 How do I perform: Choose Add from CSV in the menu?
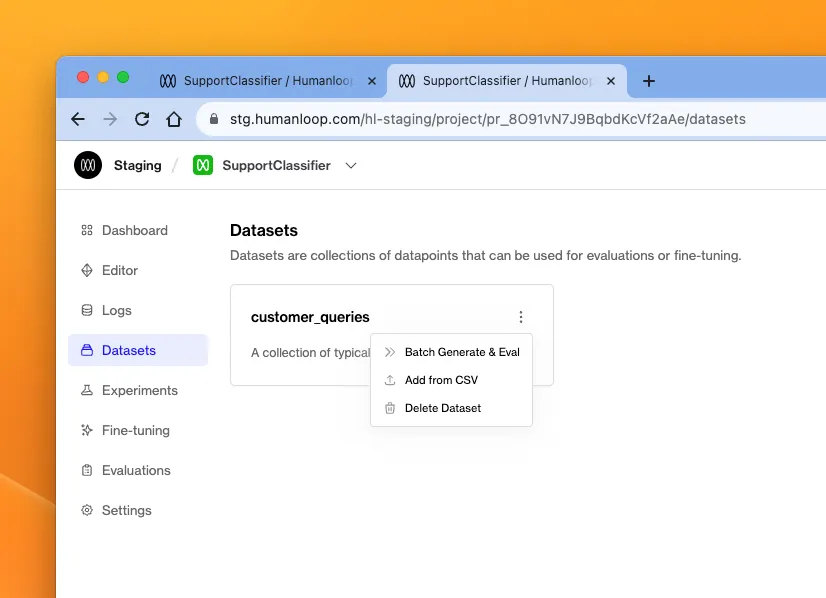(451, 380)
